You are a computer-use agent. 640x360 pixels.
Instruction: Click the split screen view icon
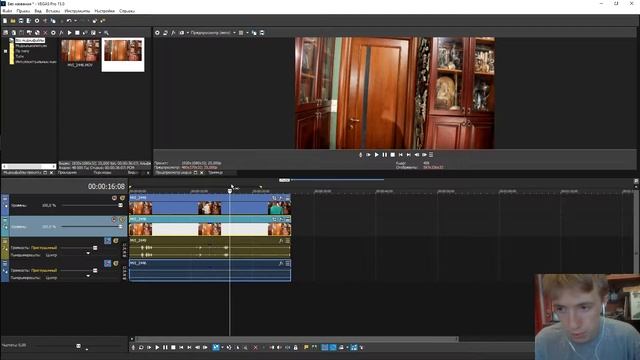pos(182,33)
